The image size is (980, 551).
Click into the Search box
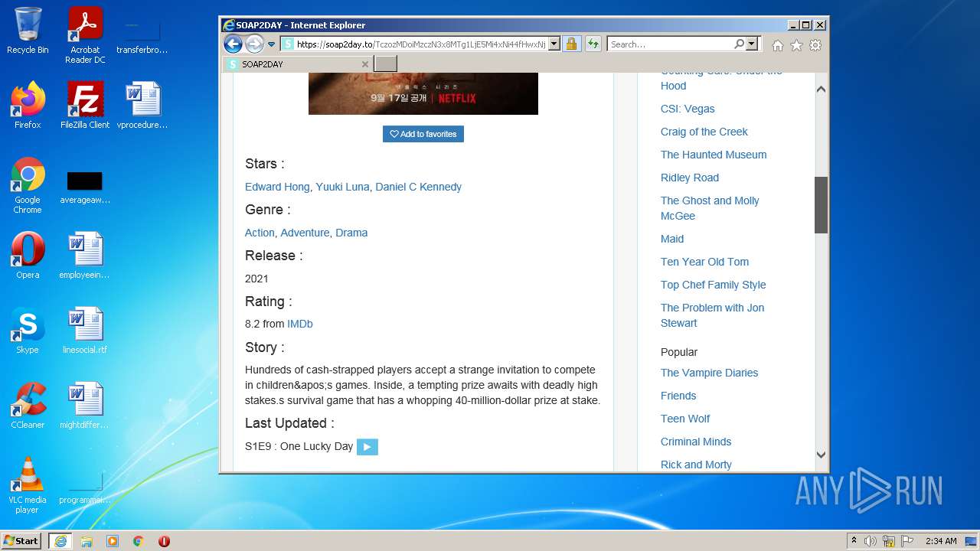[x=671, y=44]
